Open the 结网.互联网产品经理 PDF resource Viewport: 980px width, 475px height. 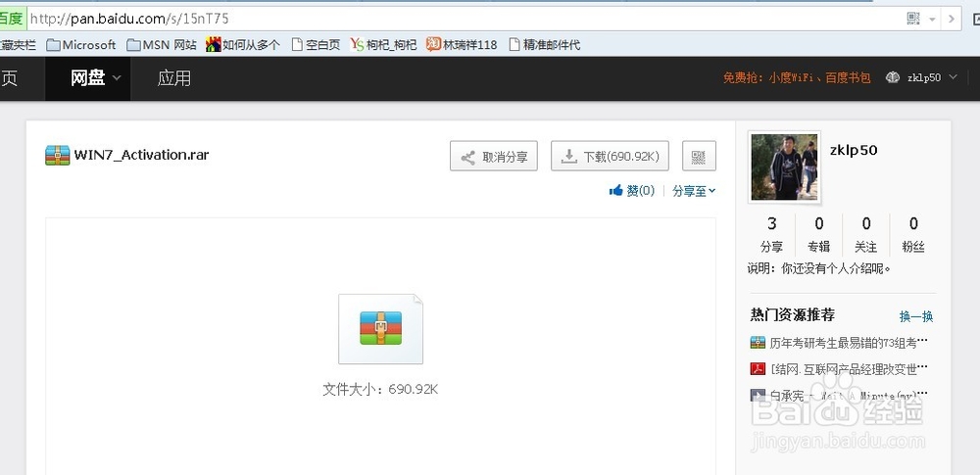[x=850, y=369]
